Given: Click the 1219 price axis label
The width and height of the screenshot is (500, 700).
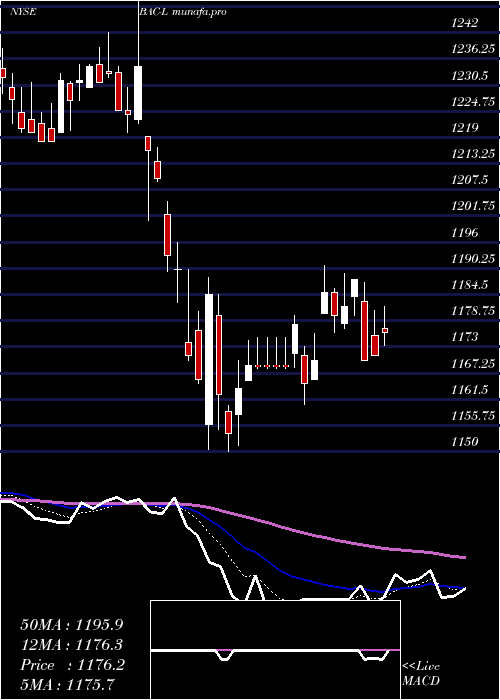Looking at the screenshot, I should 465,128.
